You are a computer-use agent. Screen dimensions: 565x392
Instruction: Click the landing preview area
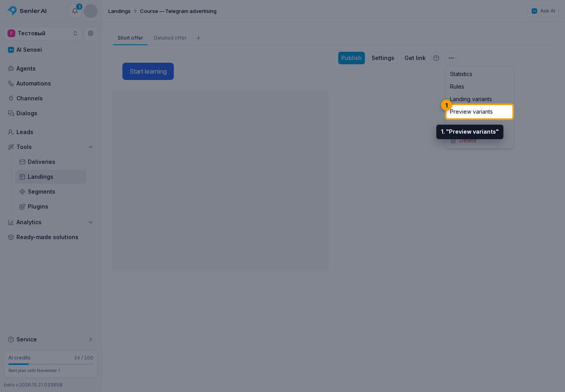point(220,181)
